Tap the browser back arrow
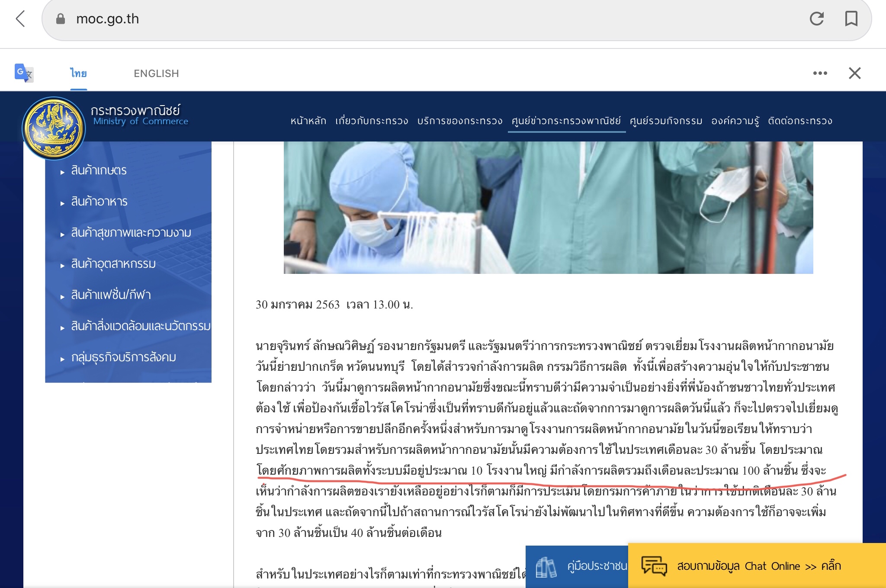 (x=20, y=19)
